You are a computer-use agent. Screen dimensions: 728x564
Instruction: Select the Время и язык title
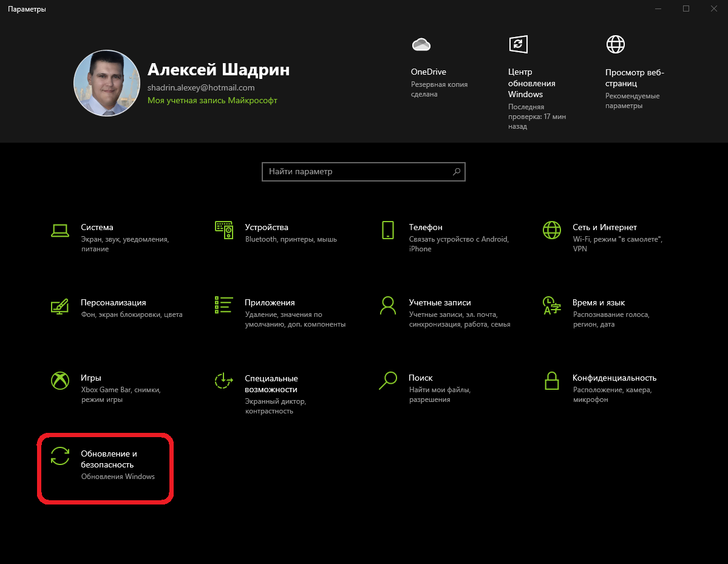[x=599, y=303]
